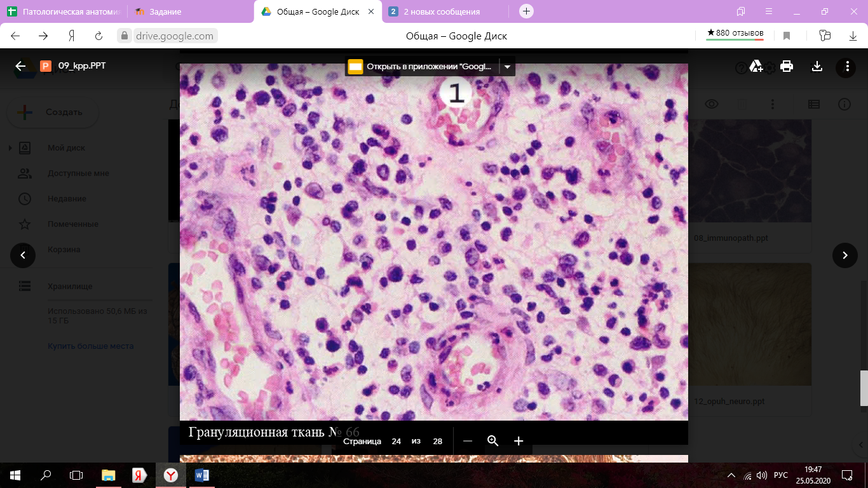Open the Windows notification center
This screenshot has width=868, height=488.
coord(846,475)
